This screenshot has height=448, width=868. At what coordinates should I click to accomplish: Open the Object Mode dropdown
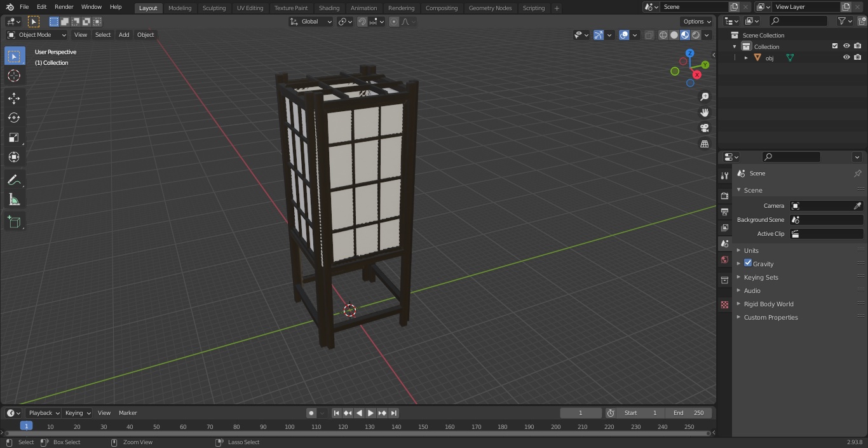pos(37,35)
